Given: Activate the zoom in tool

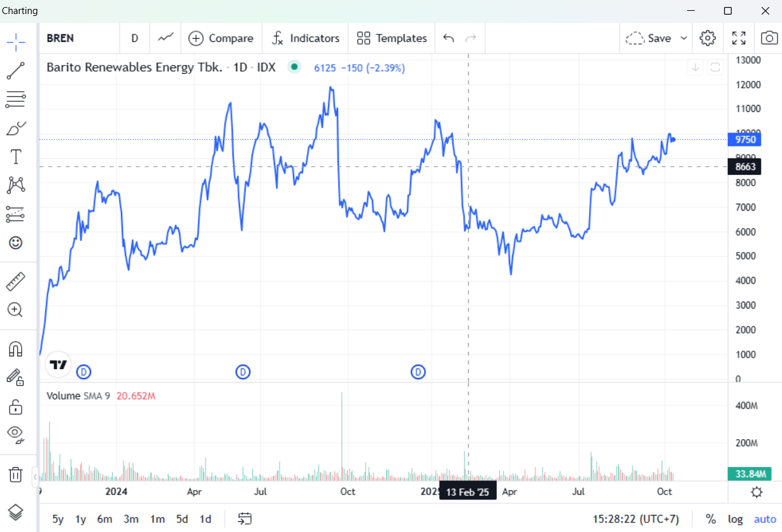Looking at the screenshot, I should (x=16, y=310).
